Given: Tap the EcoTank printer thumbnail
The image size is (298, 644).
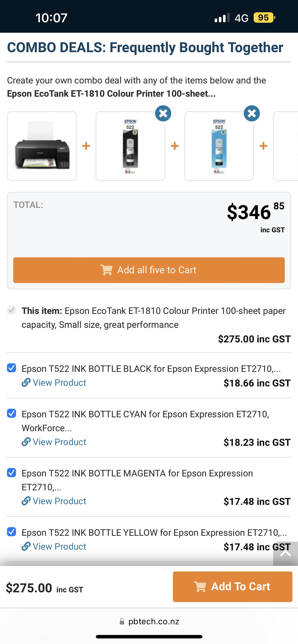Looking at the screenshot, I should (42, 146).
